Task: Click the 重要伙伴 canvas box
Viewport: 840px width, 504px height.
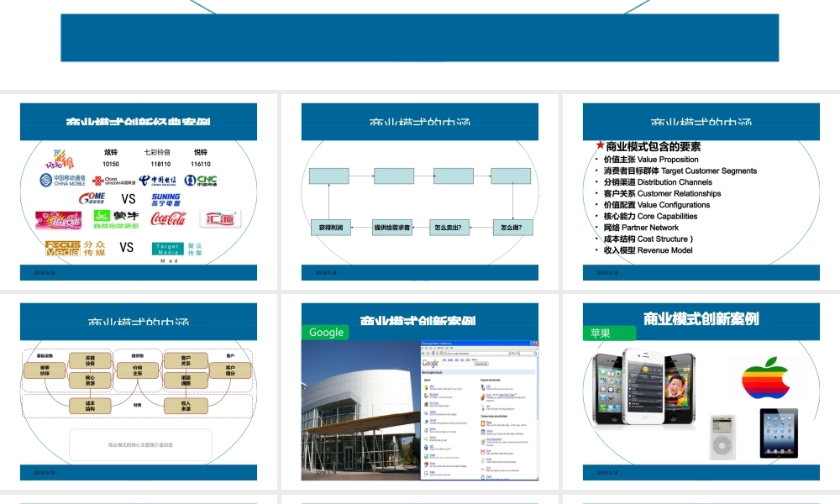Action: pyautogui.click(x=45, y=370)
